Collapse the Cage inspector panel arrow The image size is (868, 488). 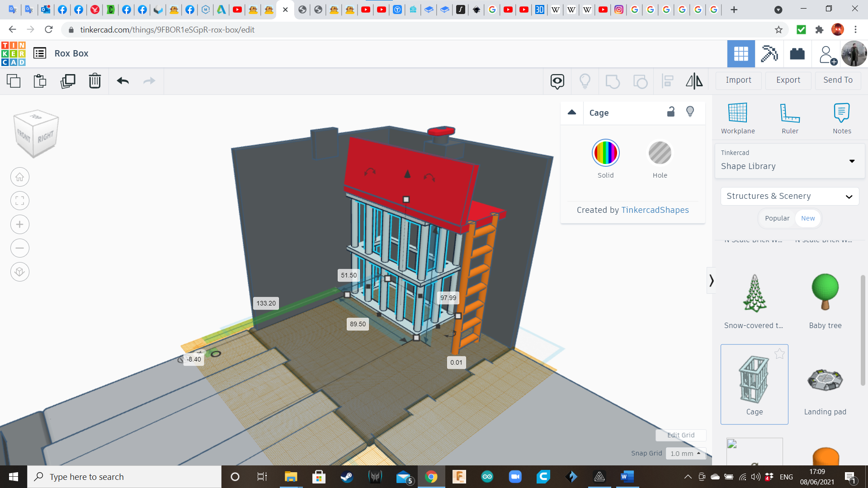tap(572, 113)
